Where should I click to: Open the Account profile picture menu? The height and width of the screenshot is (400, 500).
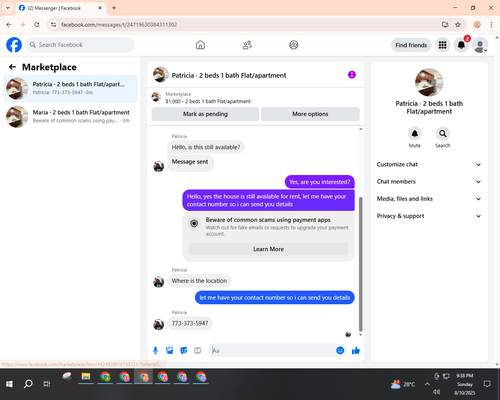pos(480,45)
